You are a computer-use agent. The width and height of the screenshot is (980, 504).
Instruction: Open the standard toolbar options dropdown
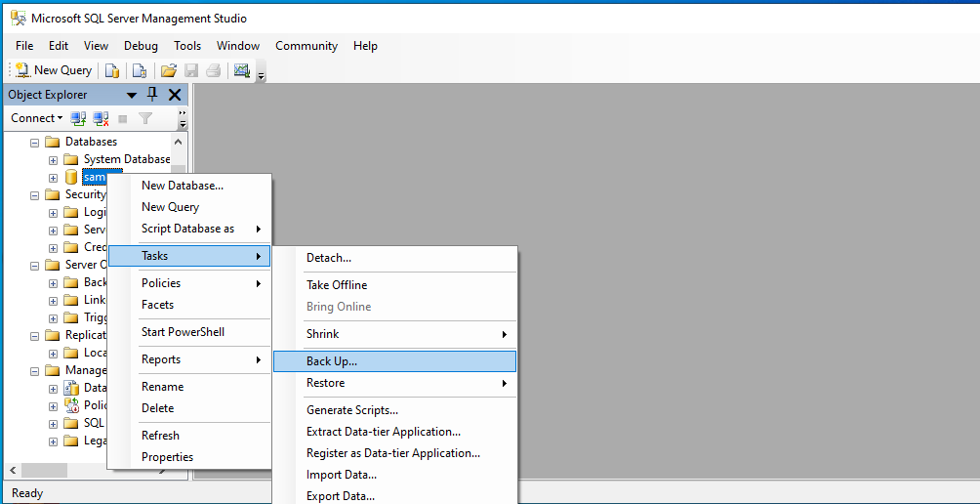(x=262, y=74)
